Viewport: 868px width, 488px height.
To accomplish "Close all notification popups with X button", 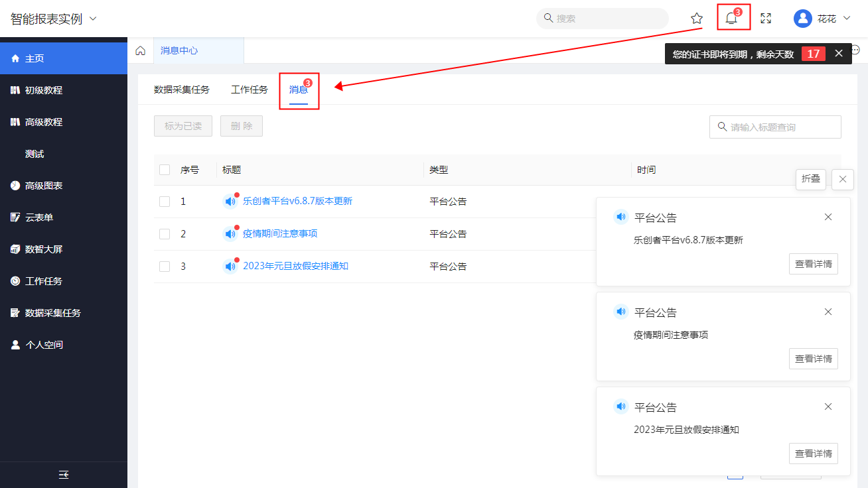I will (x=842, y=179).
